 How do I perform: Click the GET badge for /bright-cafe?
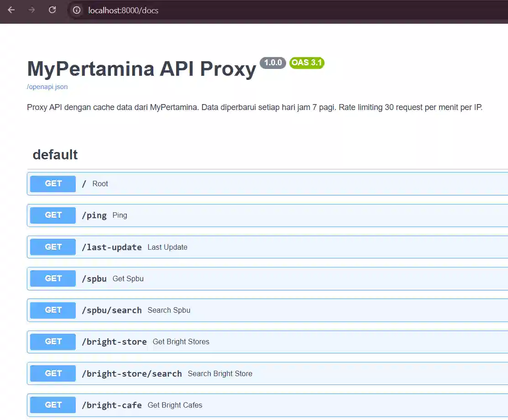pos(53,405)
